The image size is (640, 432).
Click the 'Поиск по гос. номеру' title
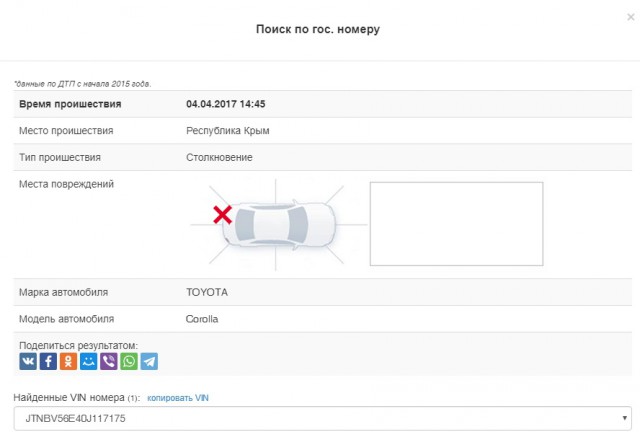click(318, 29)
